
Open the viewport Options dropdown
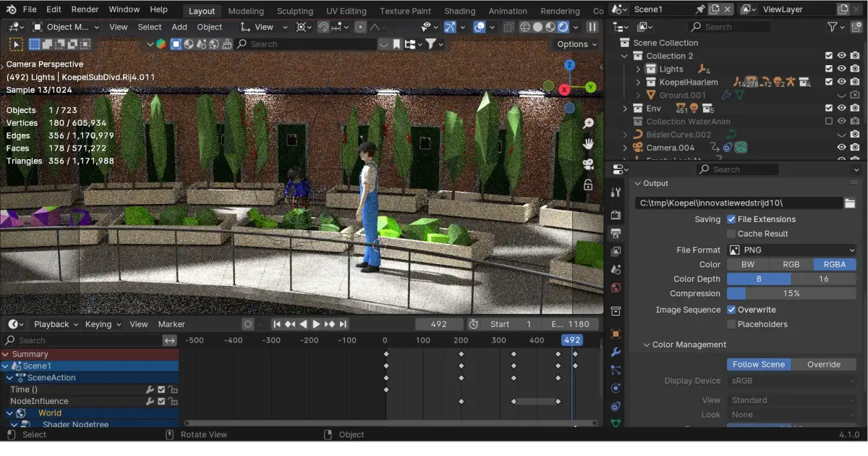[x=576, y=44]
